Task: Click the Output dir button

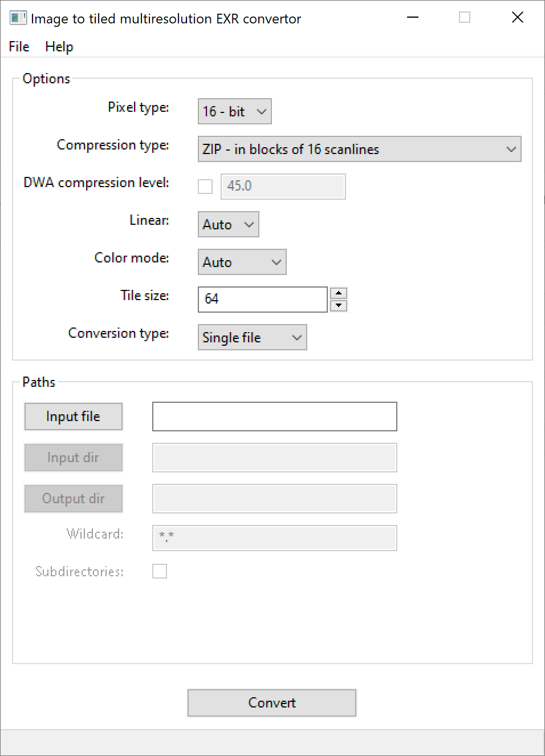Action: tap(74, 499)
